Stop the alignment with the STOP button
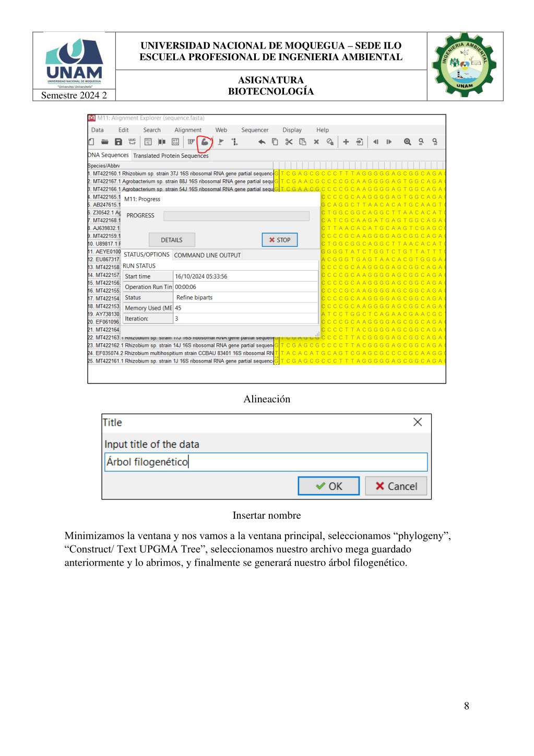Screen dimensions: 534x756 point(280,240)
